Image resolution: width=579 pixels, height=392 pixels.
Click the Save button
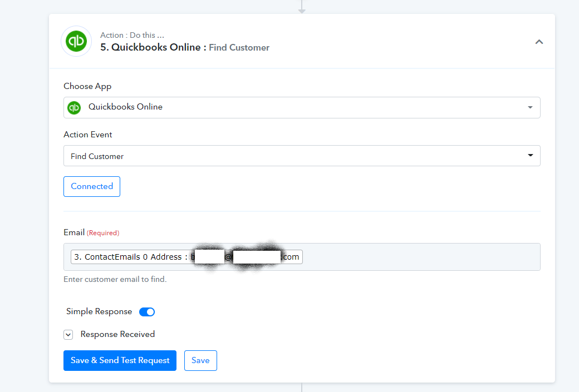pyautogui.click(x=200, y=360)
